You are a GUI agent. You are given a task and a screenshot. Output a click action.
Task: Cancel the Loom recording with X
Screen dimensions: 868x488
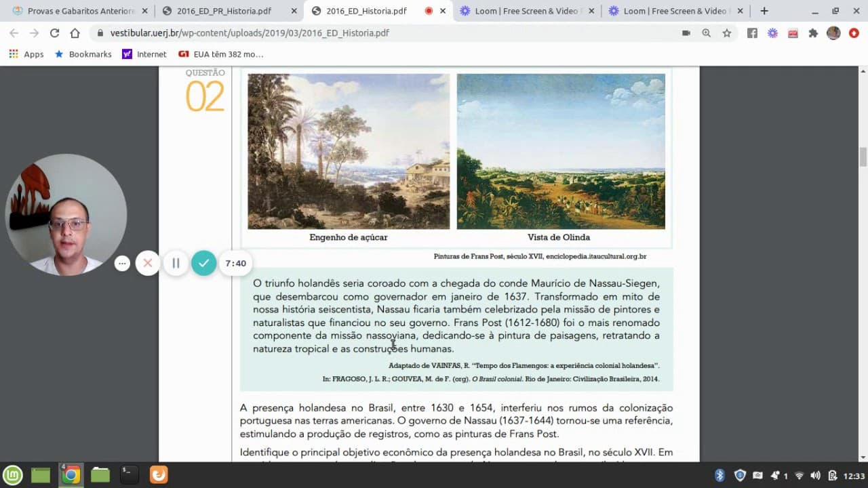pos(147,263)
